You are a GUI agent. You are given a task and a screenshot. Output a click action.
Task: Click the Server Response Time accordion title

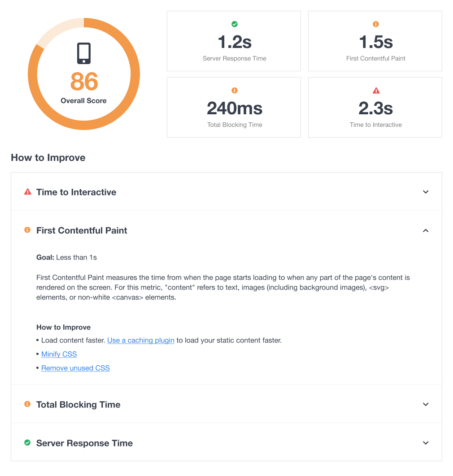coord(84,443)
